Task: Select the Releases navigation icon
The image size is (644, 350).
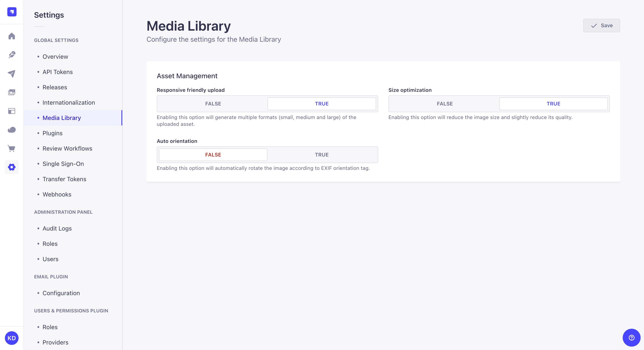Action: [12, 73]
